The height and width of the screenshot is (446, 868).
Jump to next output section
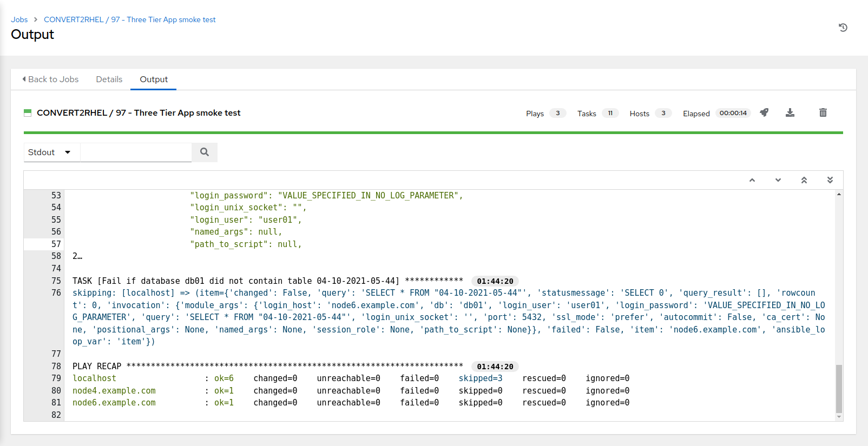[x=778, y=180]
